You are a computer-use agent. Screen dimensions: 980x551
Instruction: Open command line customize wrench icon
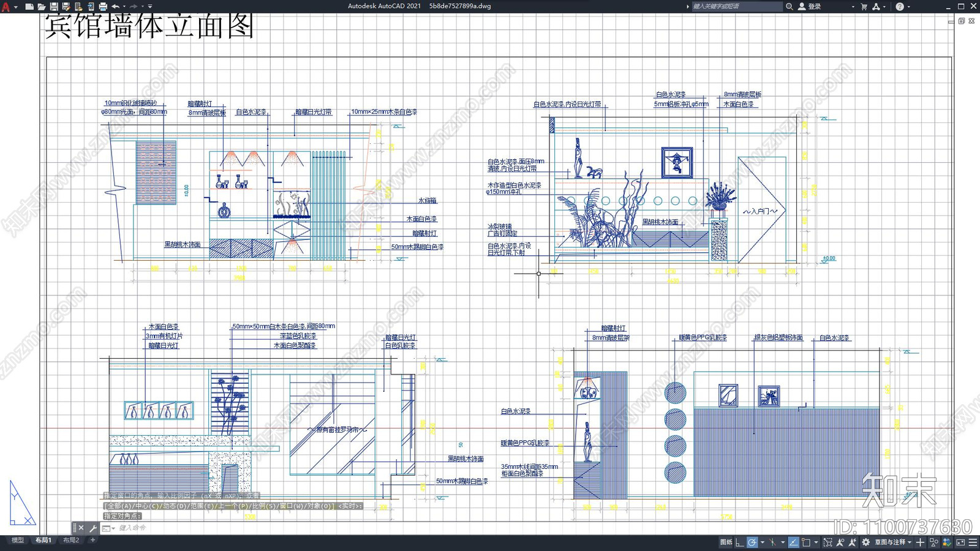coord(93,528)
